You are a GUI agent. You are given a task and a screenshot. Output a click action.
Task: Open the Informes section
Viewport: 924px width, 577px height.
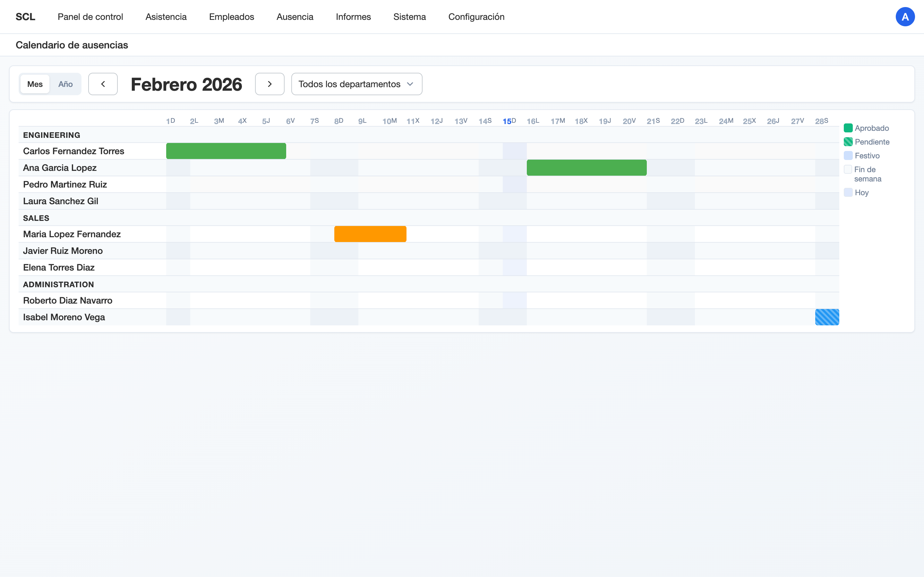tap(353, 16)
